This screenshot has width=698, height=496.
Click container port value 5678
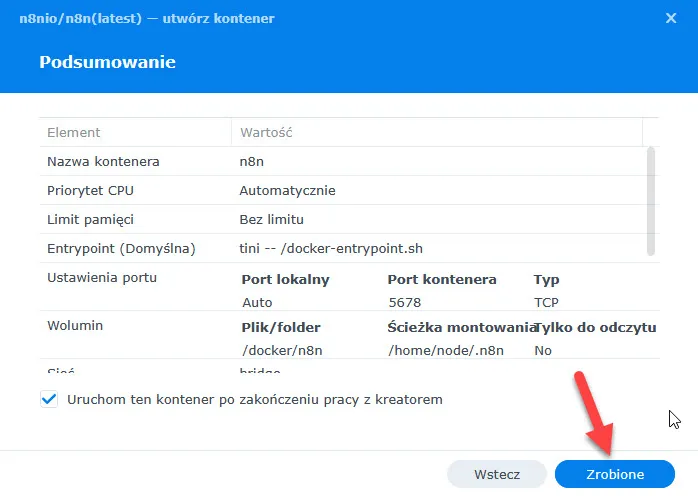[404, 301]
